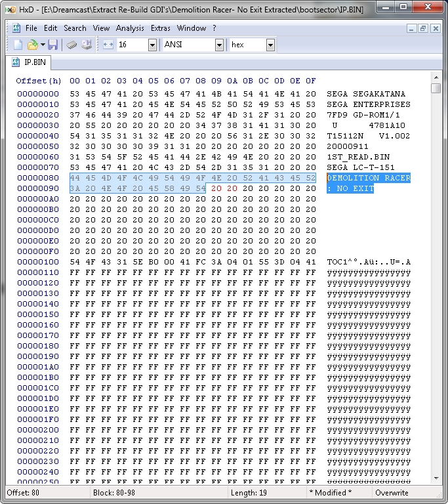Click the first red modified 20 byte
448x504 pixels.
click(x=216, y=188)
